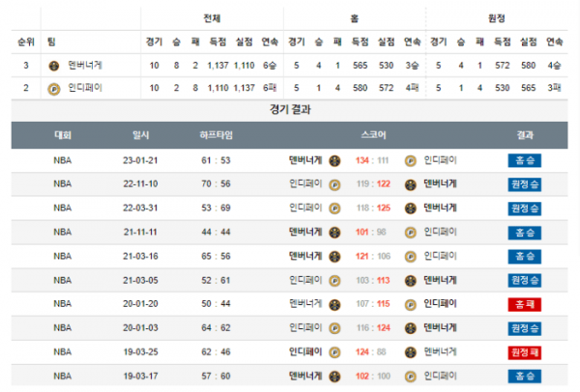Image resolution: width=580 pixels, height=392 pixels.
Task: Click score 124 : 88
Action: (370, 352)
